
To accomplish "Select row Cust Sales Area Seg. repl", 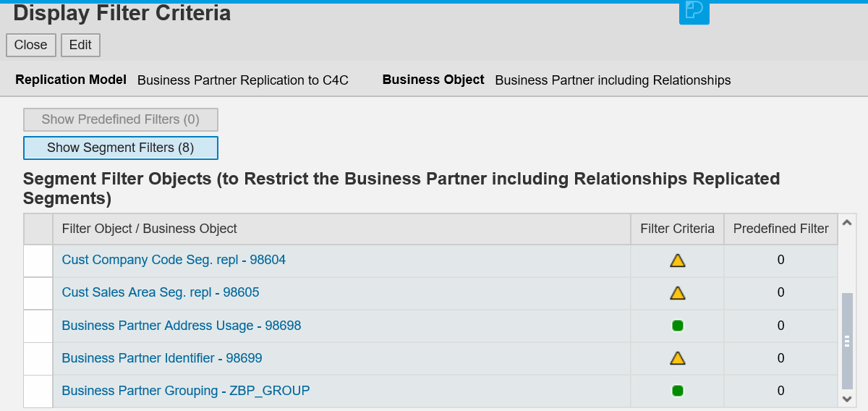I will [38, 293].
